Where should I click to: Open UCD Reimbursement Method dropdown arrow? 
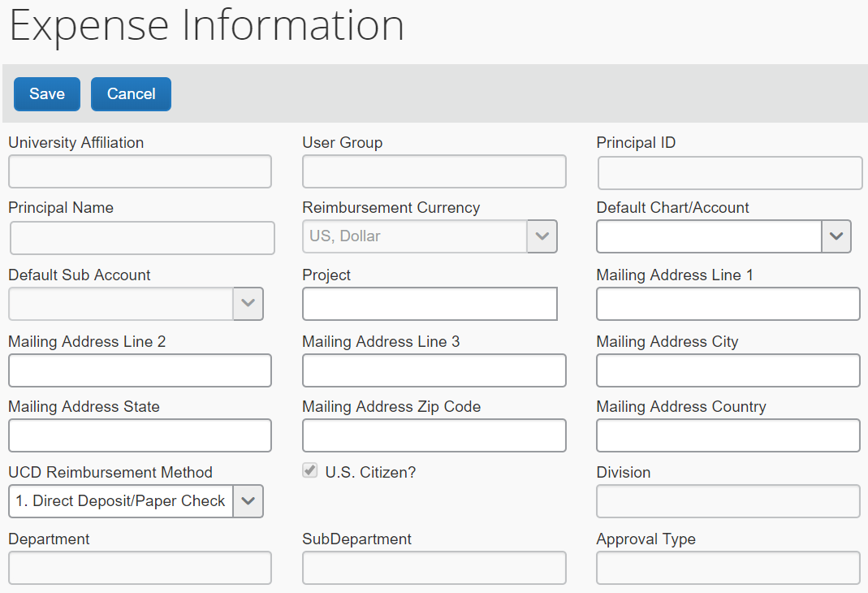click(248, 501)
